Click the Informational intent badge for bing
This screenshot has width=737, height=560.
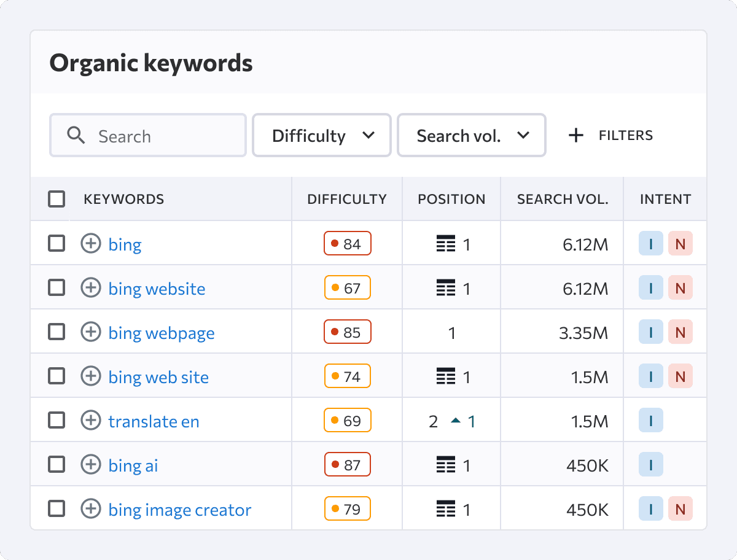(651, 244)
